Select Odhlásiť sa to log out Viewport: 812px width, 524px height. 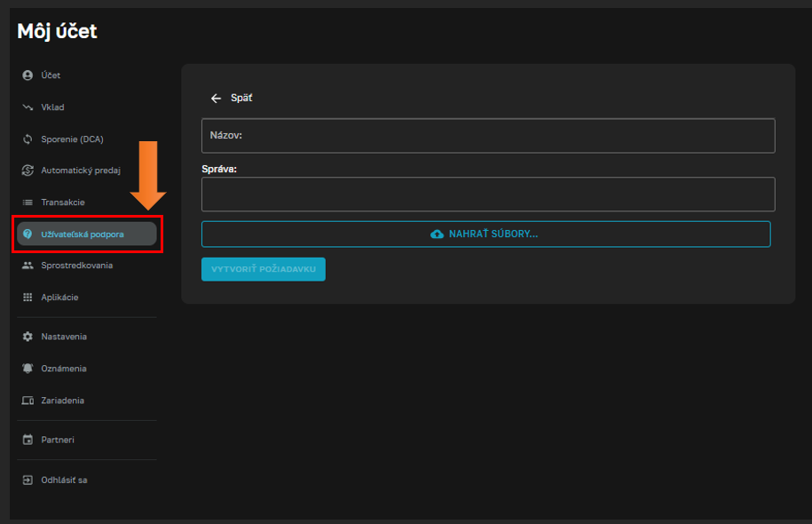pyautogui.click(x=64, y=480)
